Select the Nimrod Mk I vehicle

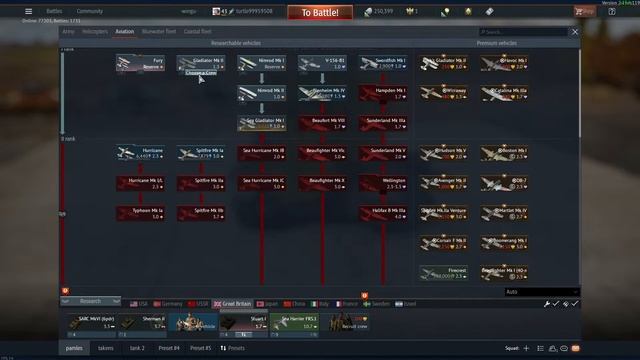click(262, 63)
